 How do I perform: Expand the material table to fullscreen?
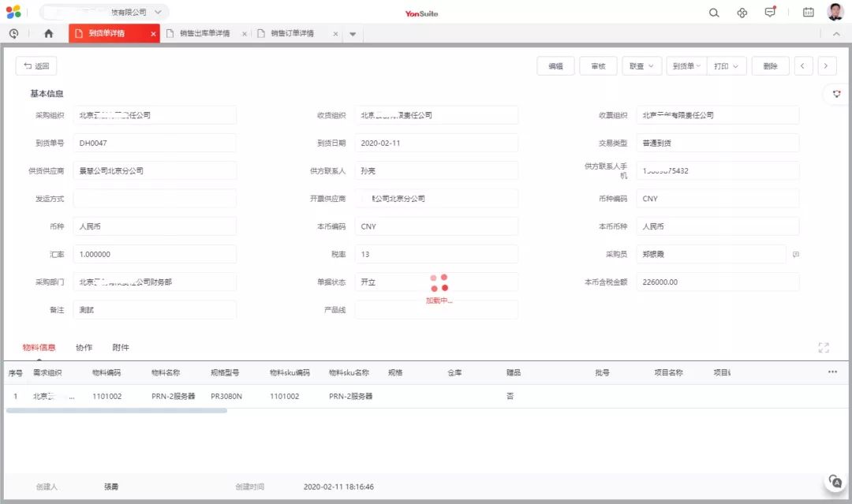(x=824, y=348)
